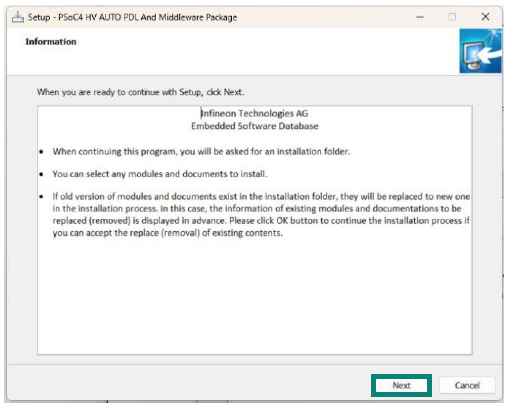Click the window title 'Setup - PSoC4 HV AUTO PDL'
This screenshot has height=405, width=513.
click(x=132, y=17)
